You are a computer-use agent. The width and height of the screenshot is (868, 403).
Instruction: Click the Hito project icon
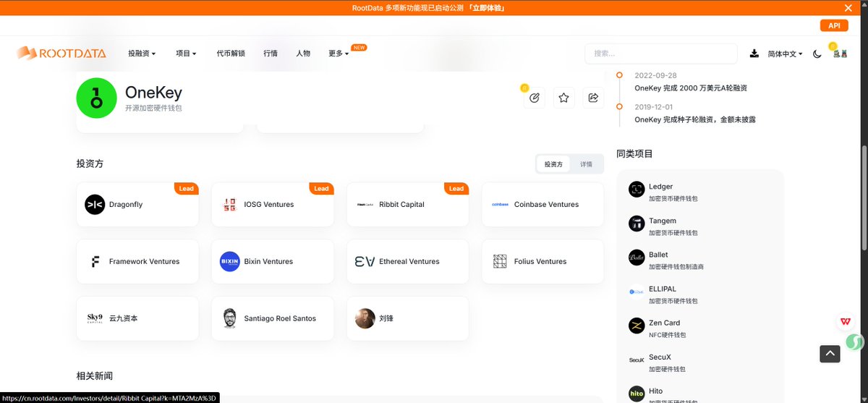[x=637, y=394]
